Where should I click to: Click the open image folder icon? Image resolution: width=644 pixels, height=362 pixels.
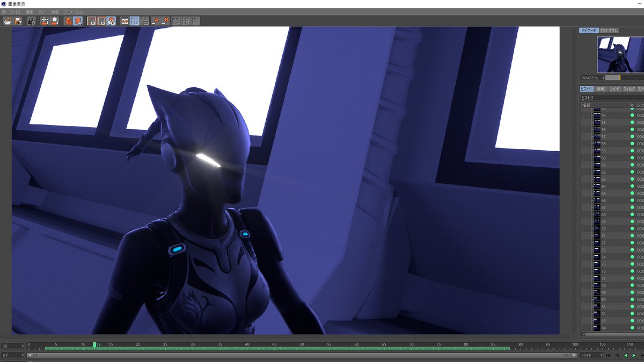8,21
